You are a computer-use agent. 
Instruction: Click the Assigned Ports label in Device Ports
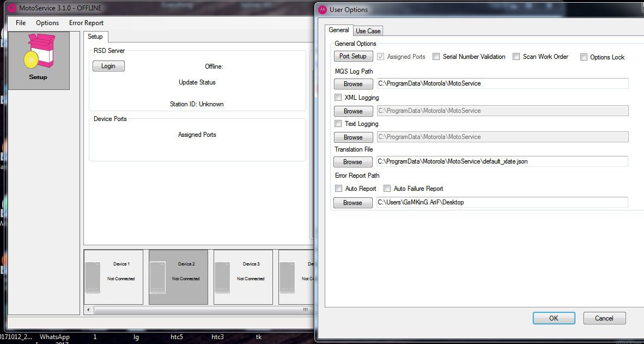pos(197,135)
